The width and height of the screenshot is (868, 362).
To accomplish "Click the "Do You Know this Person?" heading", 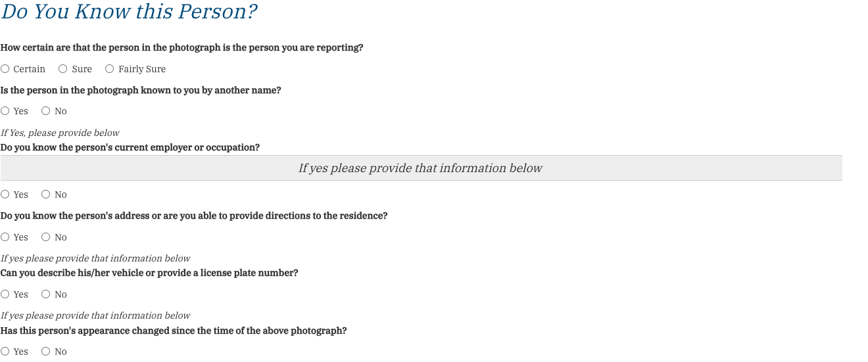I will pyautogui.click(x=129, y=12).
